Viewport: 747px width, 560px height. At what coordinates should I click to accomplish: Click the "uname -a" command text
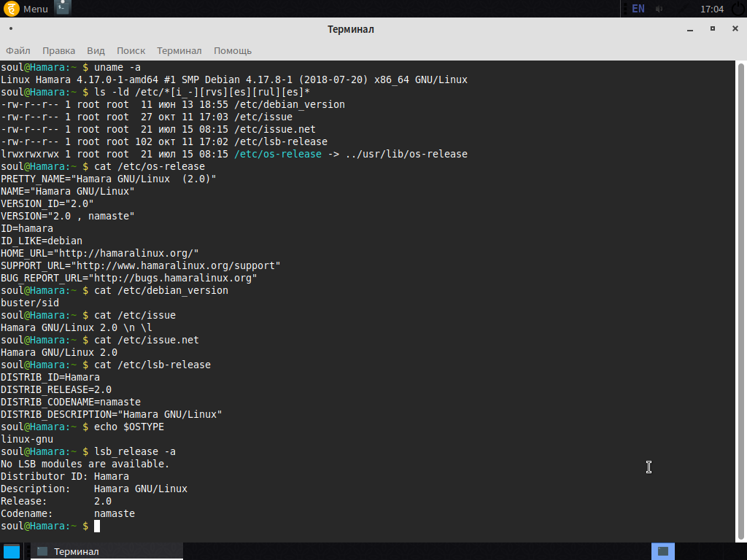[x=117, y=67]
